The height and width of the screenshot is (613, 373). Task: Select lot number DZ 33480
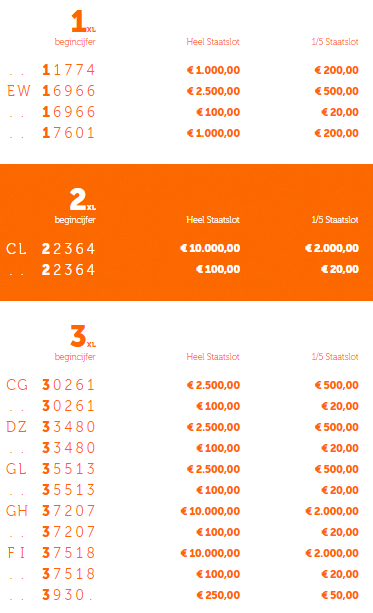pos(51,427)
